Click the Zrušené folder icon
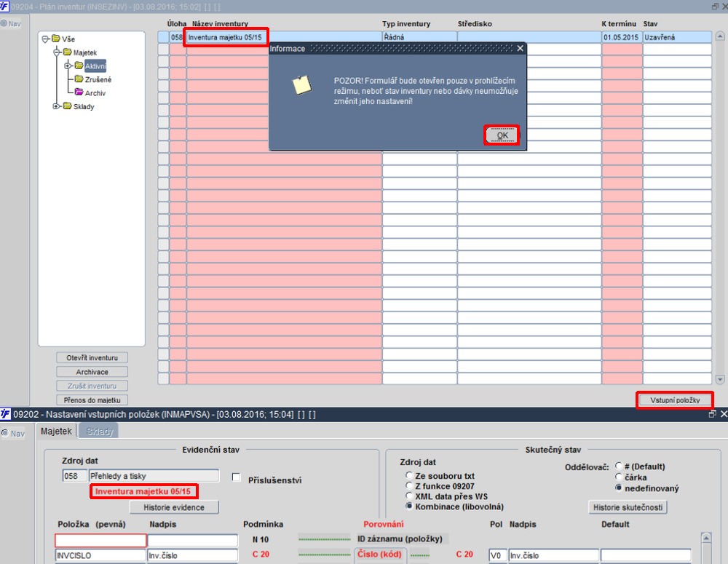 (79, 79)
